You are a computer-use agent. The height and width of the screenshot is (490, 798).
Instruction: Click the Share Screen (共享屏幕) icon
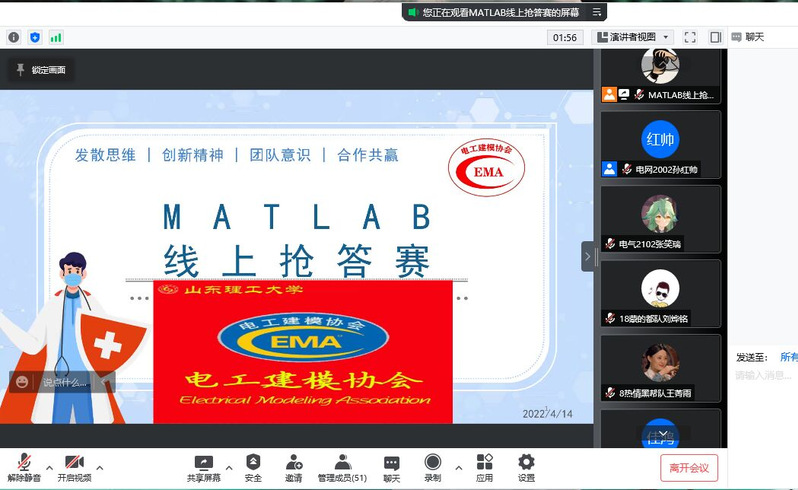tap(204, 463)
